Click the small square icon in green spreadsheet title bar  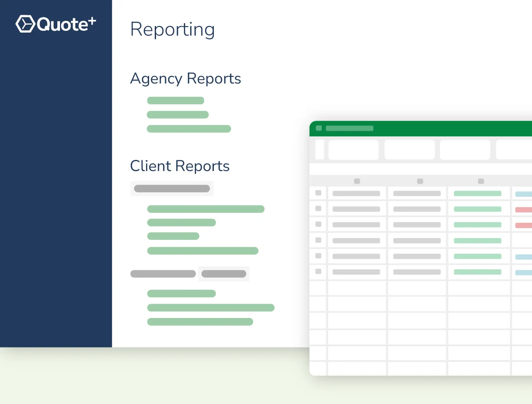[x=319, y=128]
